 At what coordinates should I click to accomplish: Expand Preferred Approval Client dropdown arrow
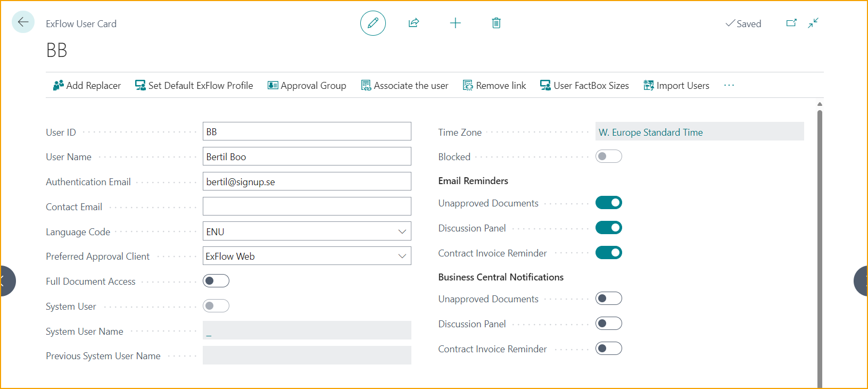[402, 256]
